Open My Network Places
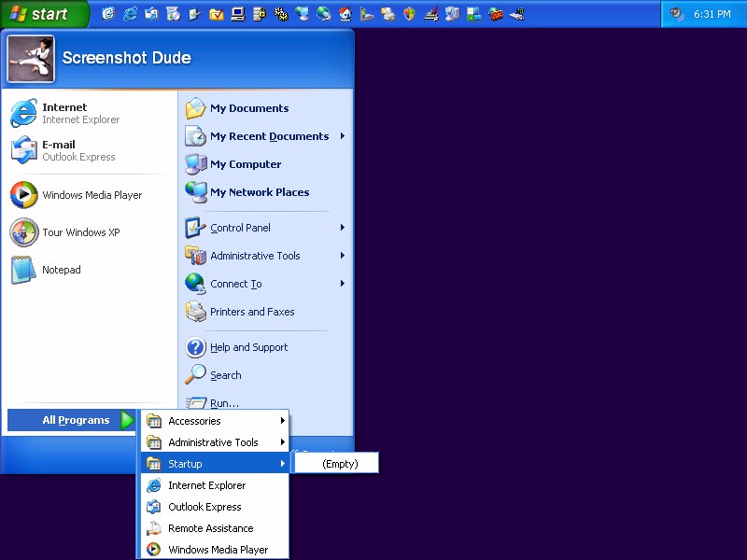Viewport: 747px width, 560px height. coord(259,192)
